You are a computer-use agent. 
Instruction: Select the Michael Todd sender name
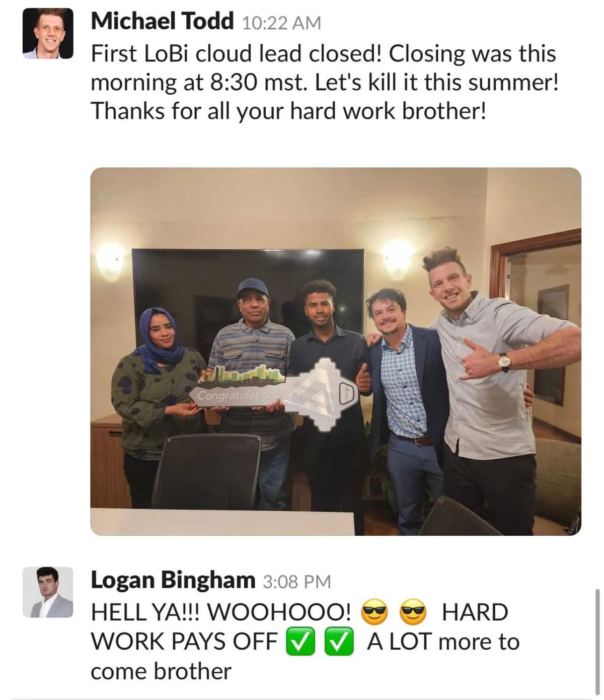tap(162, 21)
